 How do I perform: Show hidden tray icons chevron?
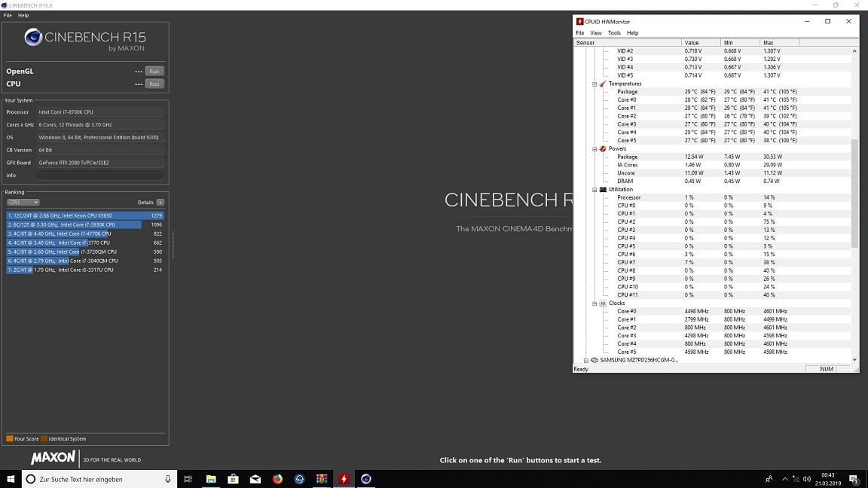(785, 479)
